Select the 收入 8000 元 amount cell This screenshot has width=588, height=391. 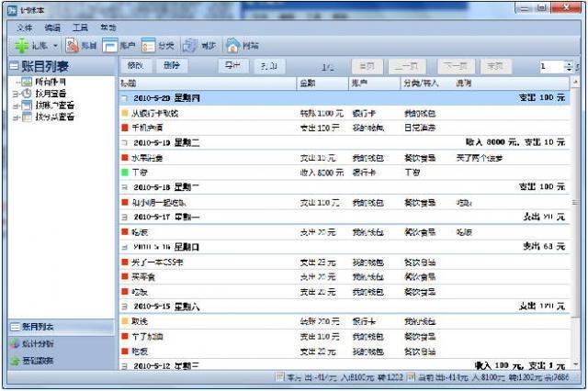click(322, 173)
